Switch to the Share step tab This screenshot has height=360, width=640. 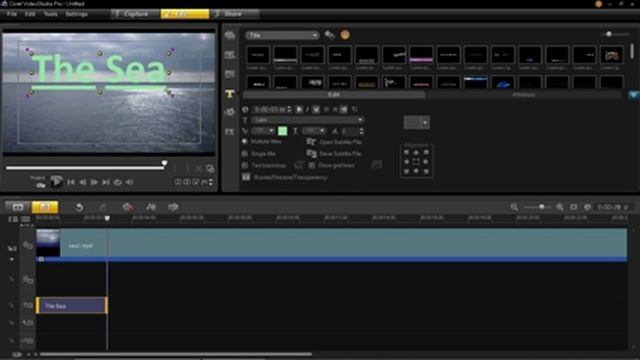point(233,14)
